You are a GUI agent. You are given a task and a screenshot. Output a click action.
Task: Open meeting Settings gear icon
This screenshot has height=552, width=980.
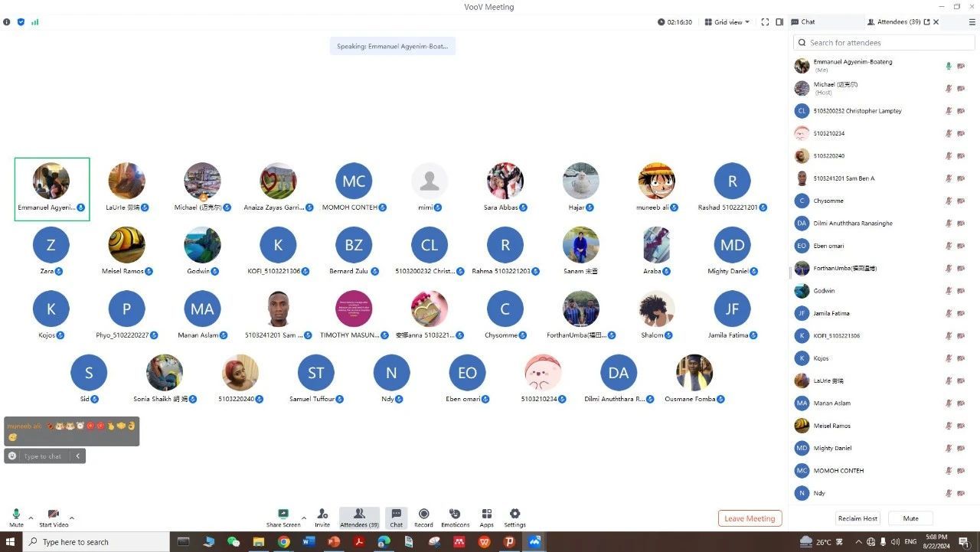[x=514, y=514]
